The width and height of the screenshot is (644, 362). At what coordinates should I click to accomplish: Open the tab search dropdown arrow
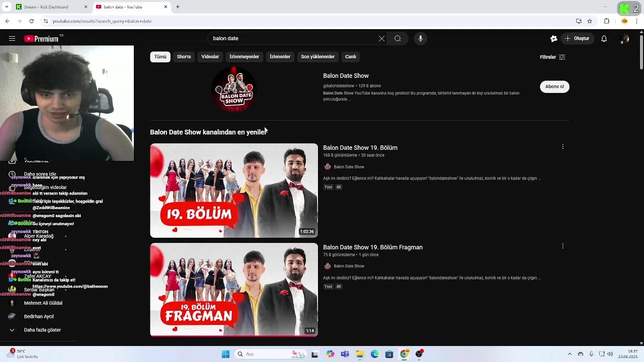(7, 7)
